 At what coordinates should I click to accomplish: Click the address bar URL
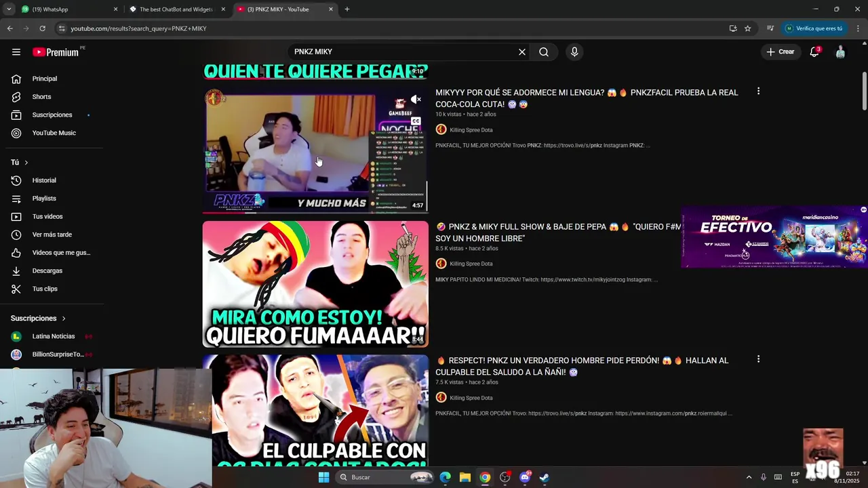click(138, 28)
